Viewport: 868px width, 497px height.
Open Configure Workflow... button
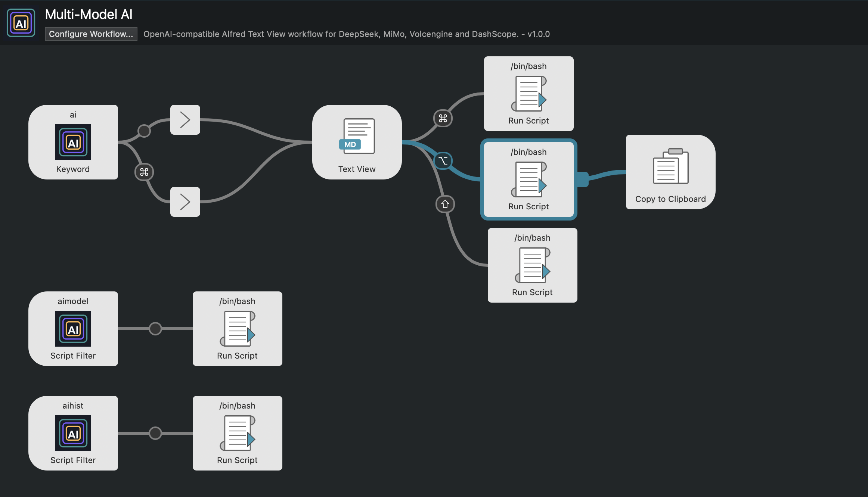coord(91,34)
